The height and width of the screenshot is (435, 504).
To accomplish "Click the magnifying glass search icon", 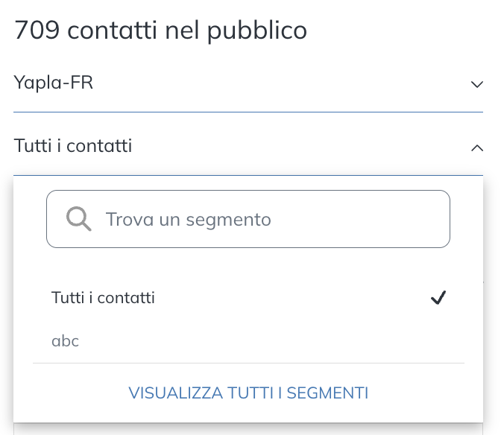I will 79,219.
